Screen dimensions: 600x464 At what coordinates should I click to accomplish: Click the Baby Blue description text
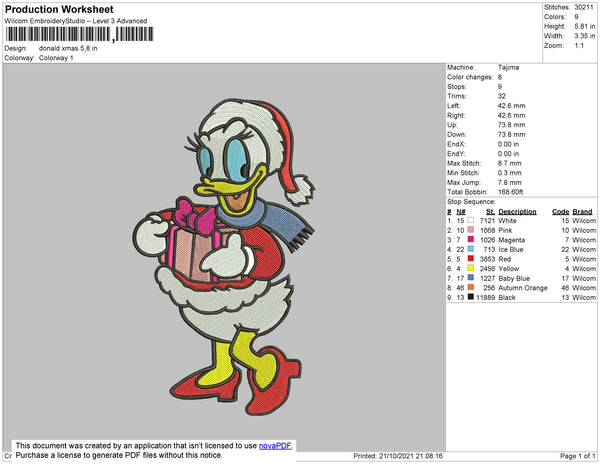point(514,278)
